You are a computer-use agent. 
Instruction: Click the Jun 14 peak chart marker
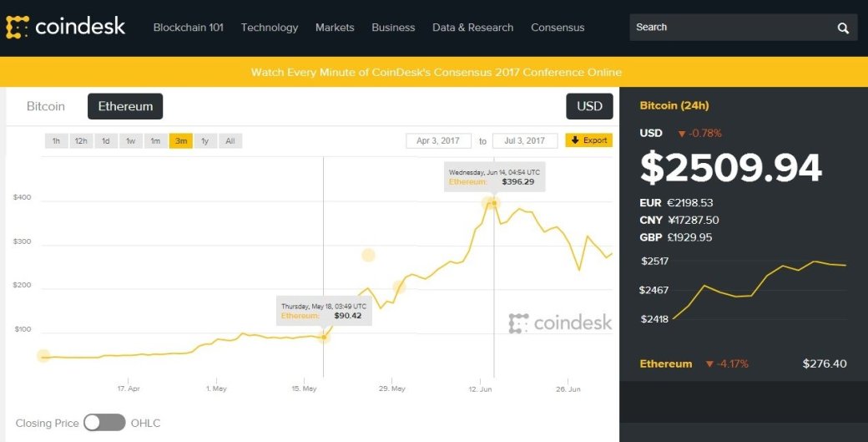[x=494, y=203]
